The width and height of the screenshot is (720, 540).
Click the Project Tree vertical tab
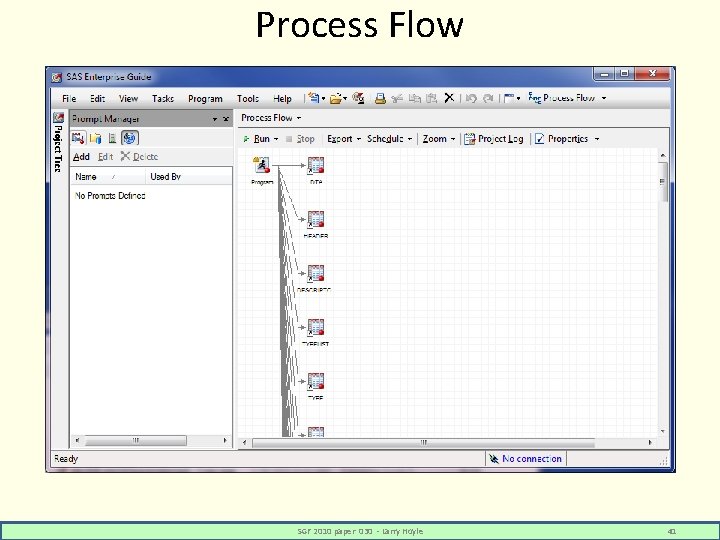click(x=58, y=148)
